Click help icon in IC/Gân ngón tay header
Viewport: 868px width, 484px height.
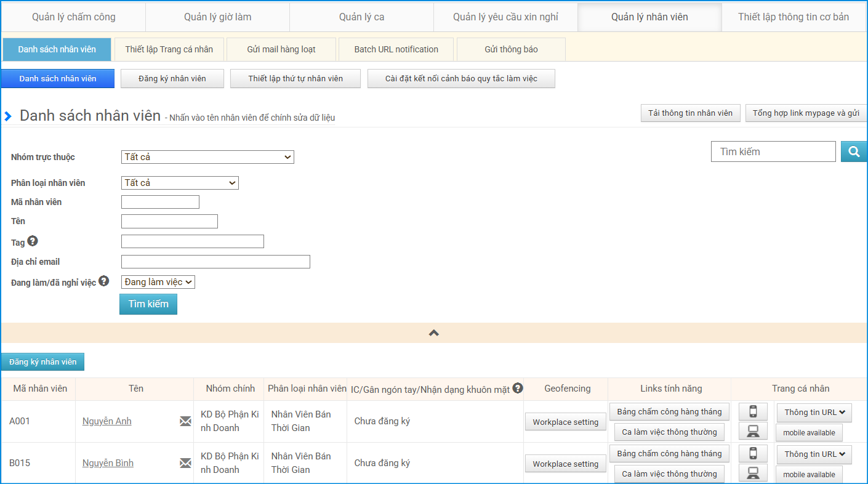coord(518,388)
